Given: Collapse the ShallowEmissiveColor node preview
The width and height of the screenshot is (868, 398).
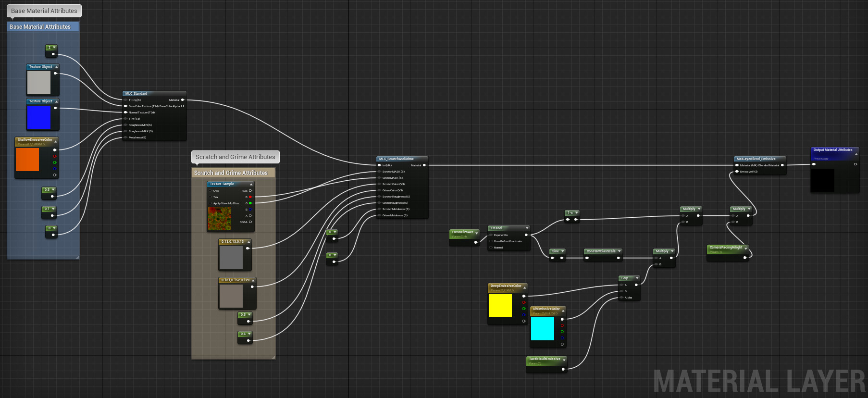Looking at the screenshot, I should [56, 141].
